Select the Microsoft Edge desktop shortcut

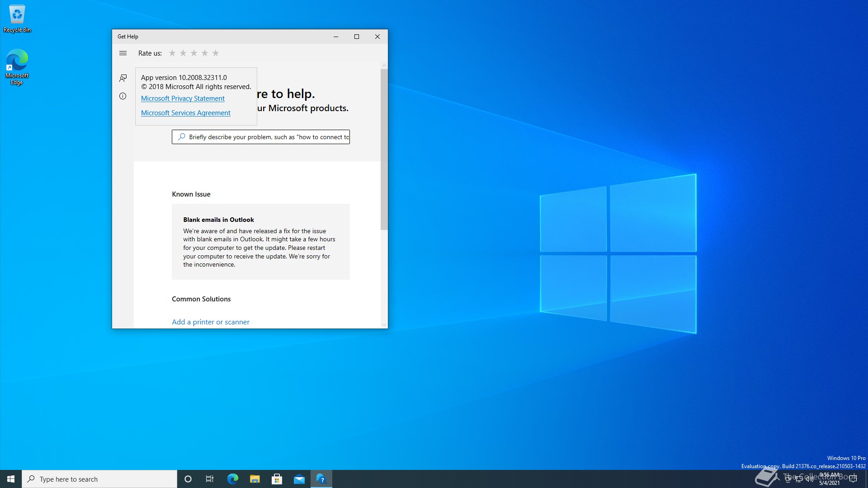[17, 67]
